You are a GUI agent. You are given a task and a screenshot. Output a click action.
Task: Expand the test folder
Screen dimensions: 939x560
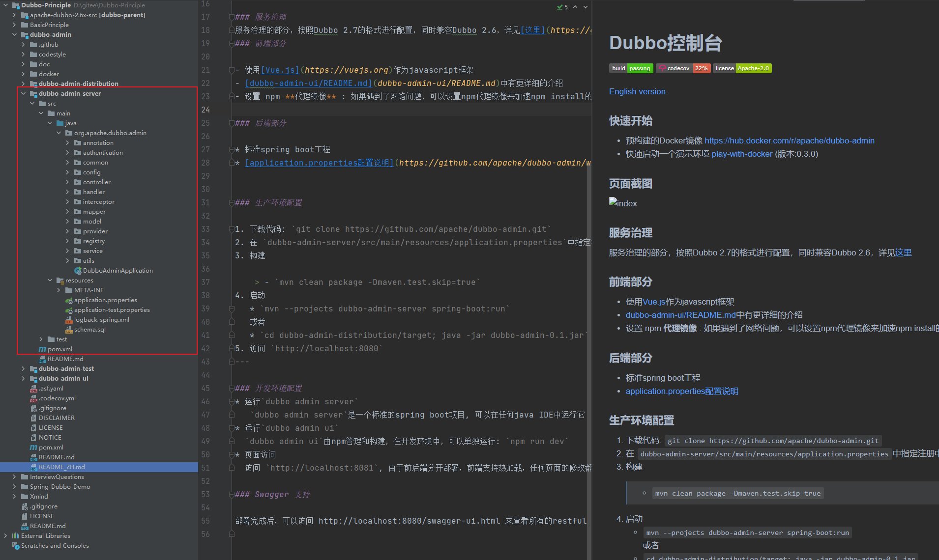41,339
